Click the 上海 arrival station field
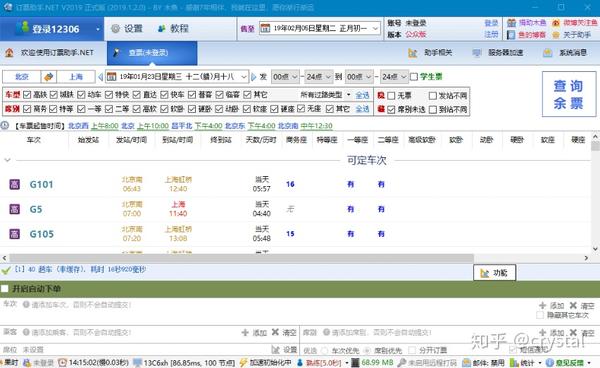Screen dimensions: 600x368 (76, 77)
